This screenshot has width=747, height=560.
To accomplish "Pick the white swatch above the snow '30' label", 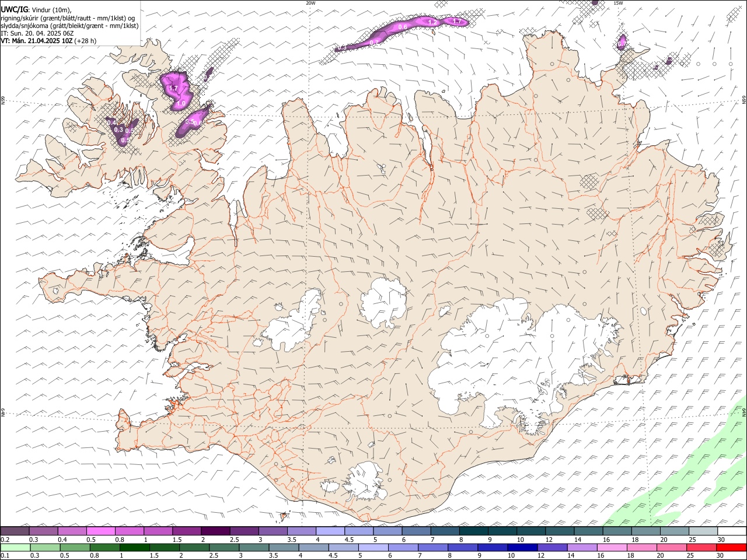I will 731,531.
